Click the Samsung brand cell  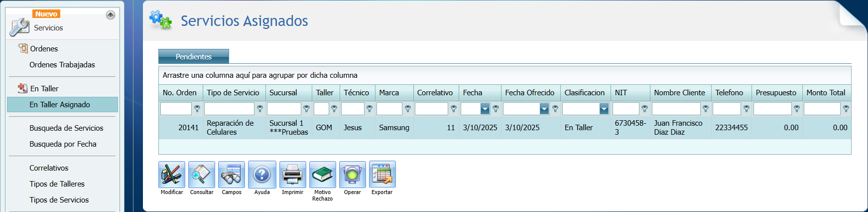(394, 128)
